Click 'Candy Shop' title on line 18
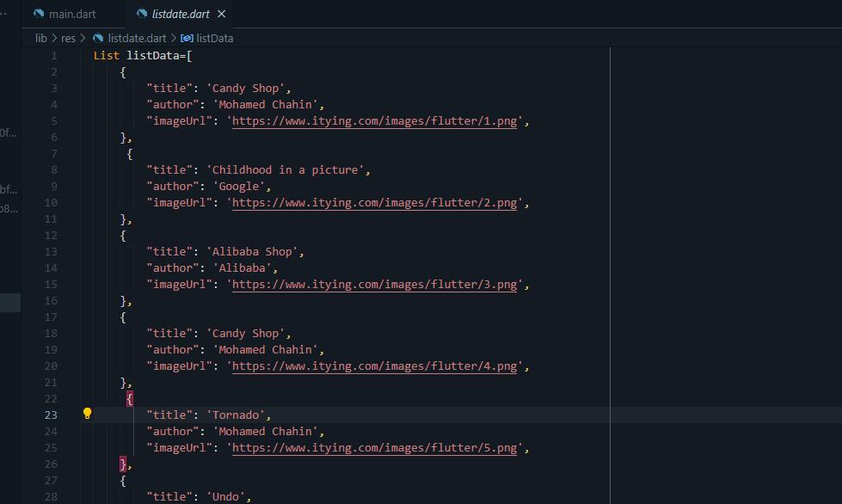Viewport: 842px width, 504px height. tap(245, 334)
